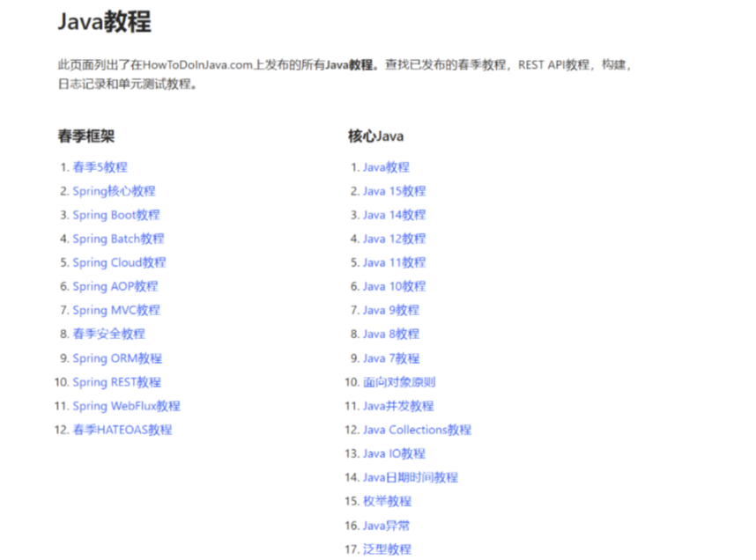
Task: Open the Java并发教程 link
Action: pos(398,406)
